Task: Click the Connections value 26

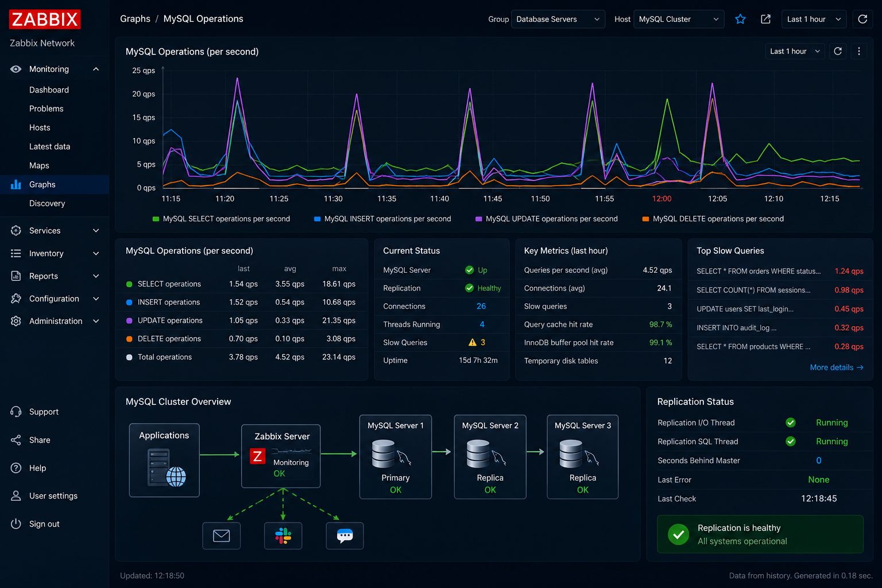Action: tap(481, 306)
